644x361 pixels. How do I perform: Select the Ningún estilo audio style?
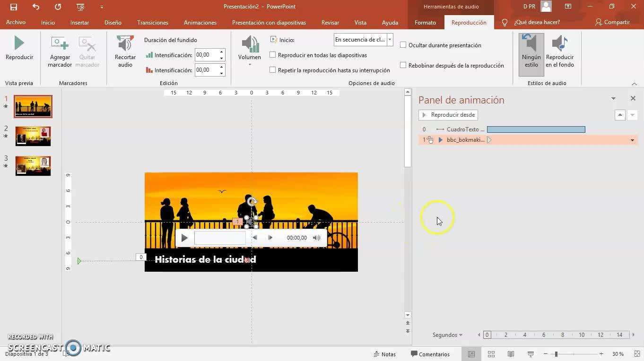point(531,44)
